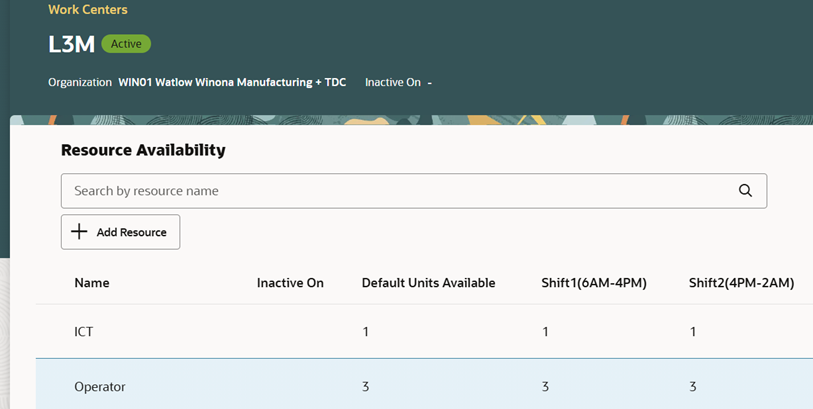
Task: Select the Operator Shift1 units cell
Action: (545, 386)
